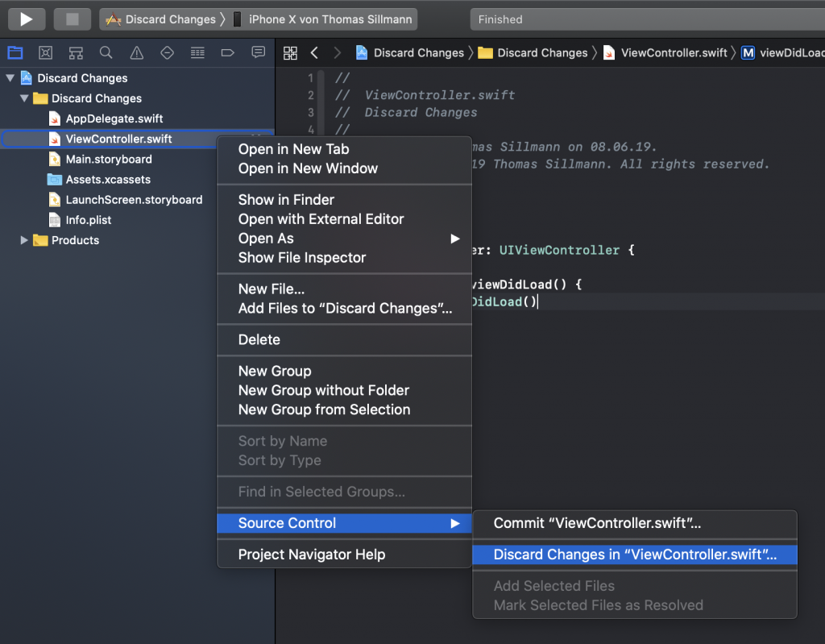This screenshot has height=644, width=825.
Task: Click the Stop button
Action: coord(71,19)
